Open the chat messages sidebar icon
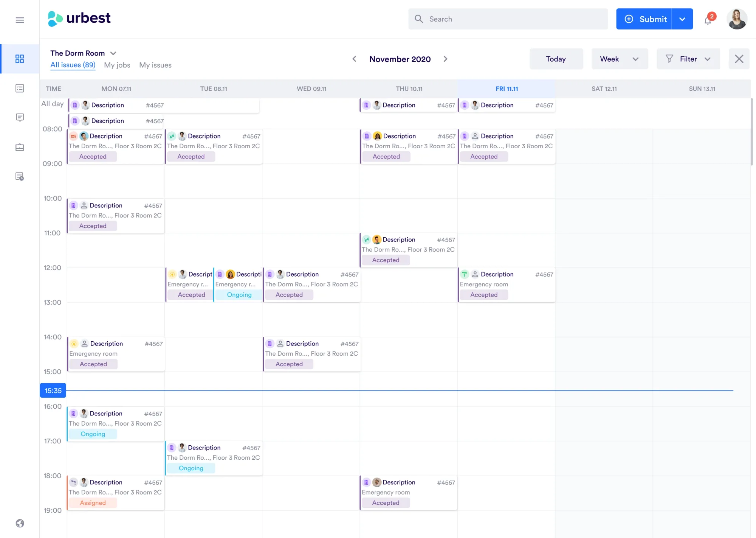756x538 pixels. pyautogui.click(x=20, y=118)
